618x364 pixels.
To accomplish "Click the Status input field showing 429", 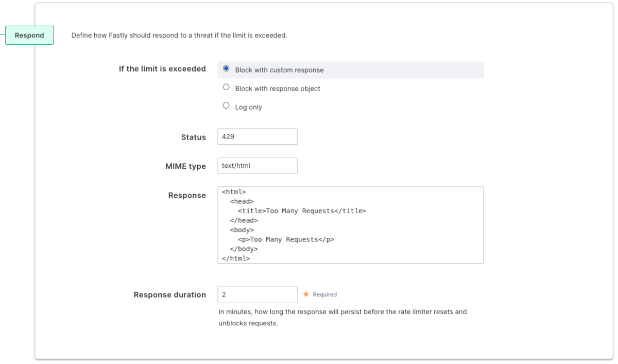I will (x=257, y=136).
